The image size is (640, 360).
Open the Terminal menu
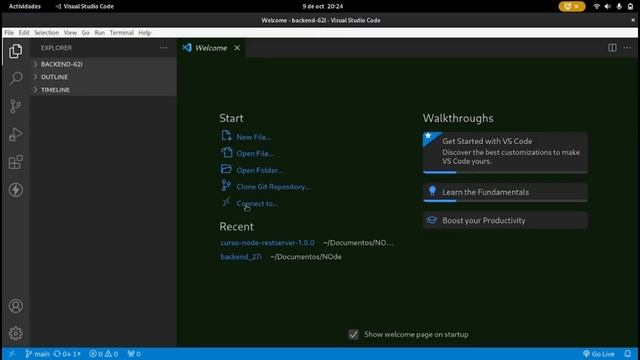(x=121, y=33)
